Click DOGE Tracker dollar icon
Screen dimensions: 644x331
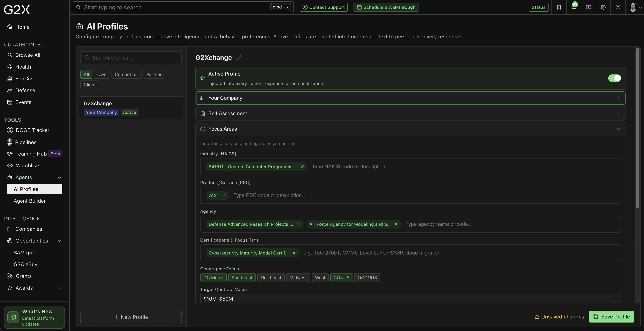click(10, 130)
